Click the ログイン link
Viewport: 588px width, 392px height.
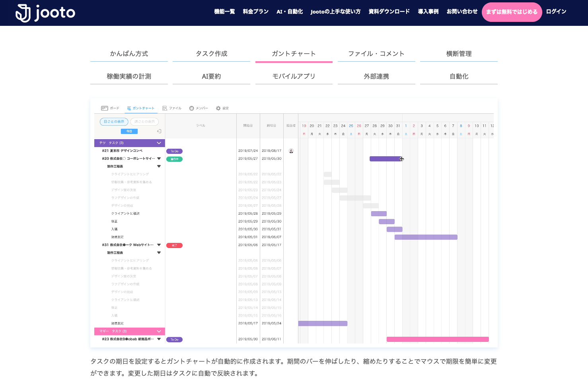556,12
